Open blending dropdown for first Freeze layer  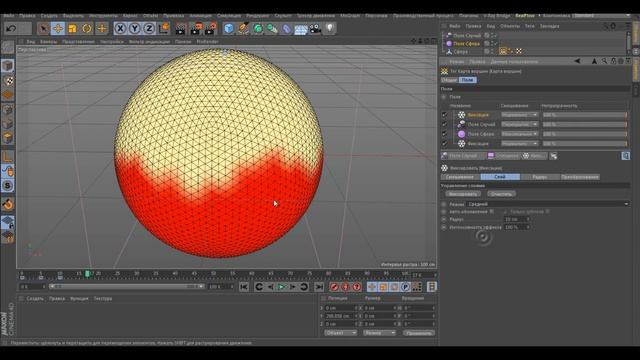519,115
